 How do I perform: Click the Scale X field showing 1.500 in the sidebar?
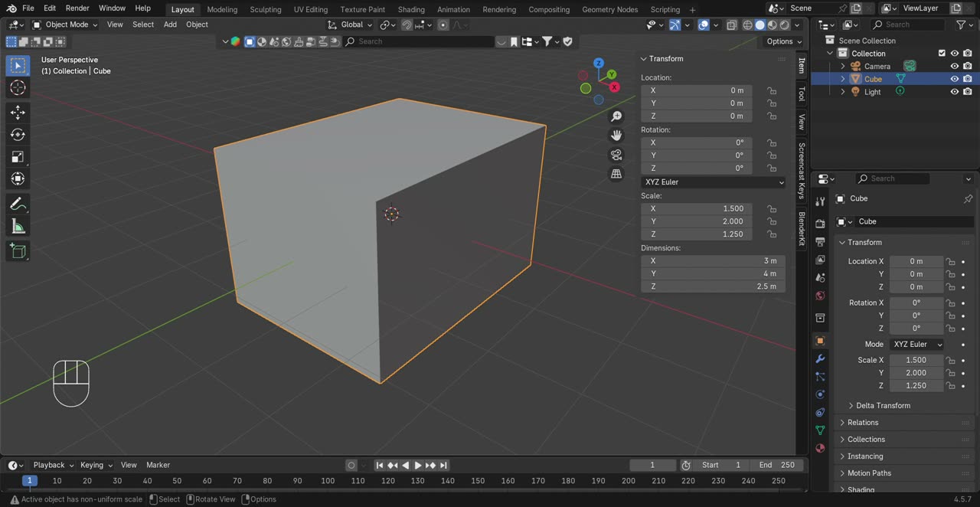pyautogui.click(x=697, y=208)
